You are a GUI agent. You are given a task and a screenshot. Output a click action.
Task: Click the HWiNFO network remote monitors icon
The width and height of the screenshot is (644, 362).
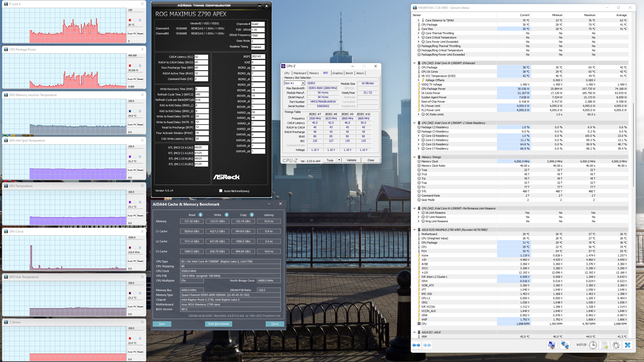(x=565, y=345)
